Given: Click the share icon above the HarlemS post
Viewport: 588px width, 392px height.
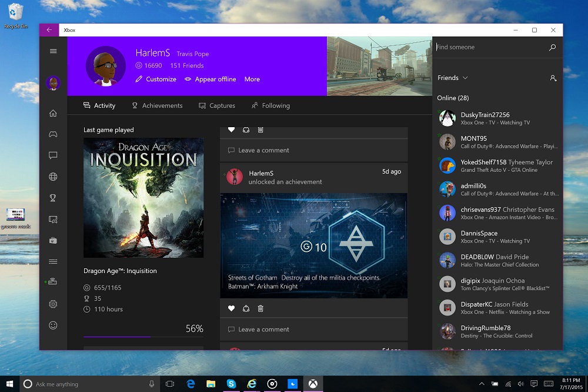Looking at the screenshot, I should pyautogui.click(x=246, y=130).
